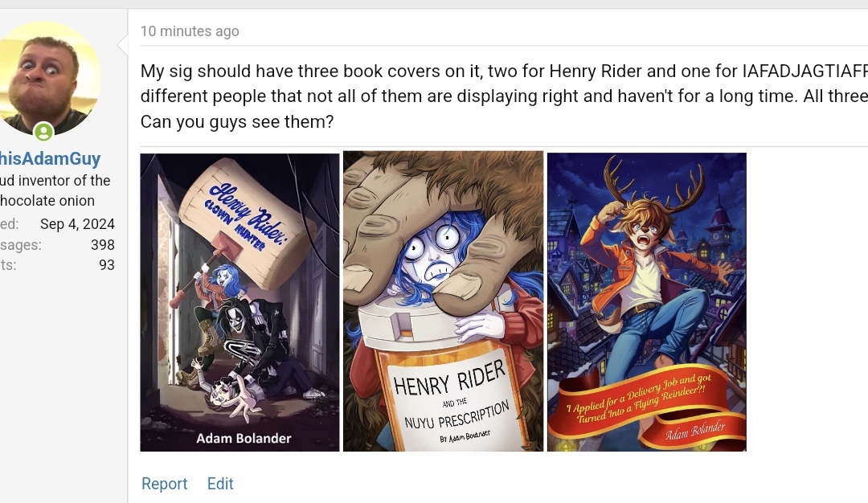Screen dimensions: 868x503
Task: Click the post text 'Can you guys see them?'
Action: (237, 121)
